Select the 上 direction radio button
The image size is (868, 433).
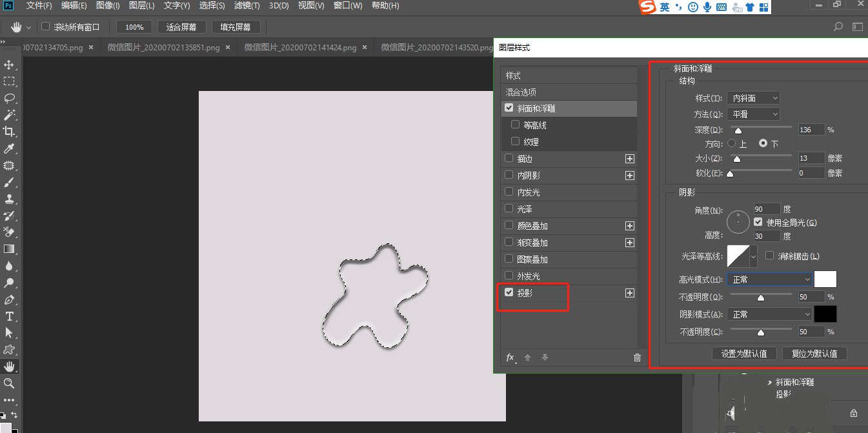coord(732,143)
